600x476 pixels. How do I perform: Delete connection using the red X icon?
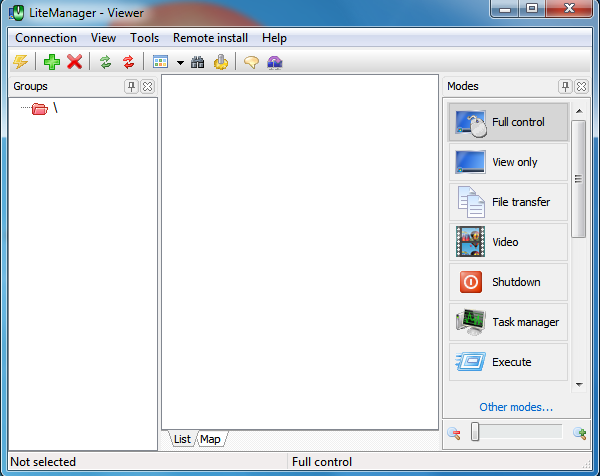74,62
